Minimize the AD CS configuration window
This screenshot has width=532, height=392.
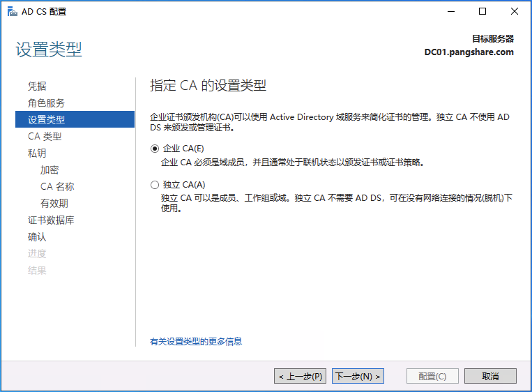450,11
